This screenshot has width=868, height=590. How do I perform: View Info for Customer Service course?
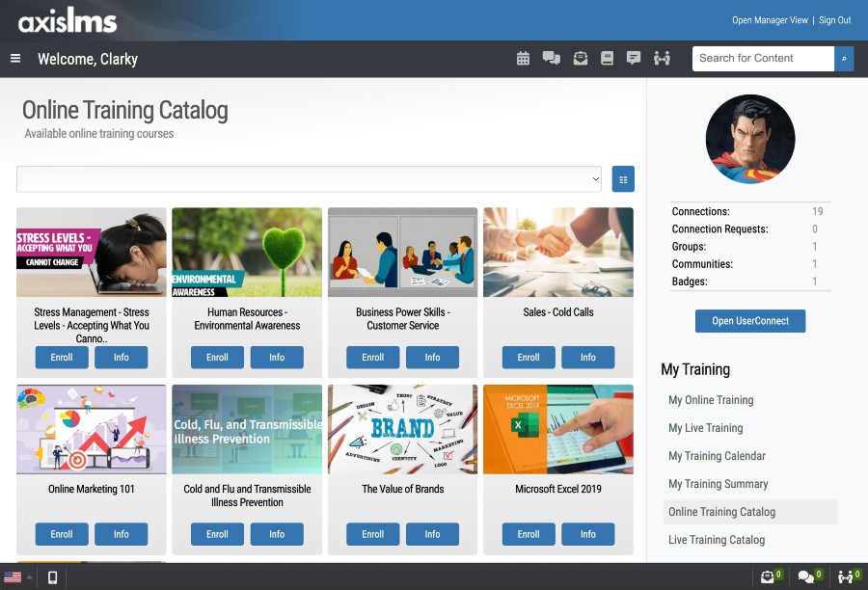(x=432, y=358)
